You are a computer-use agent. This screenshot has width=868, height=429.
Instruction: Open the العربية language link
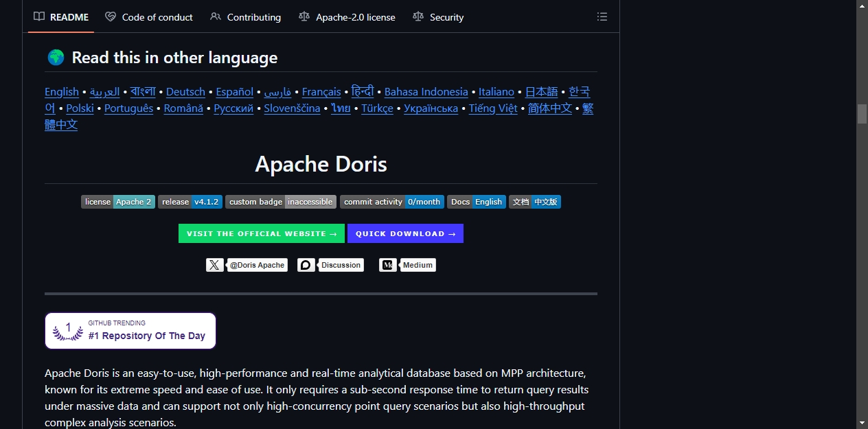[x=104, y=92]
